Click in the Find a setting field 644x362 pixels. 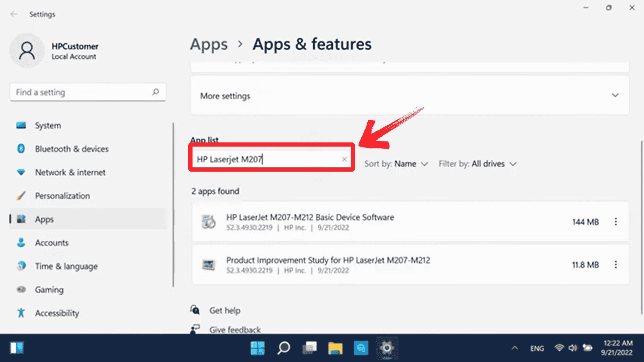(80, 92)
